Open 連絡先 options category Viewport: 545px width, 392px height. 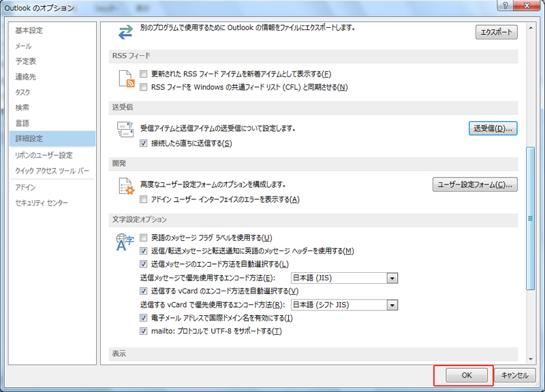(52, 77)
